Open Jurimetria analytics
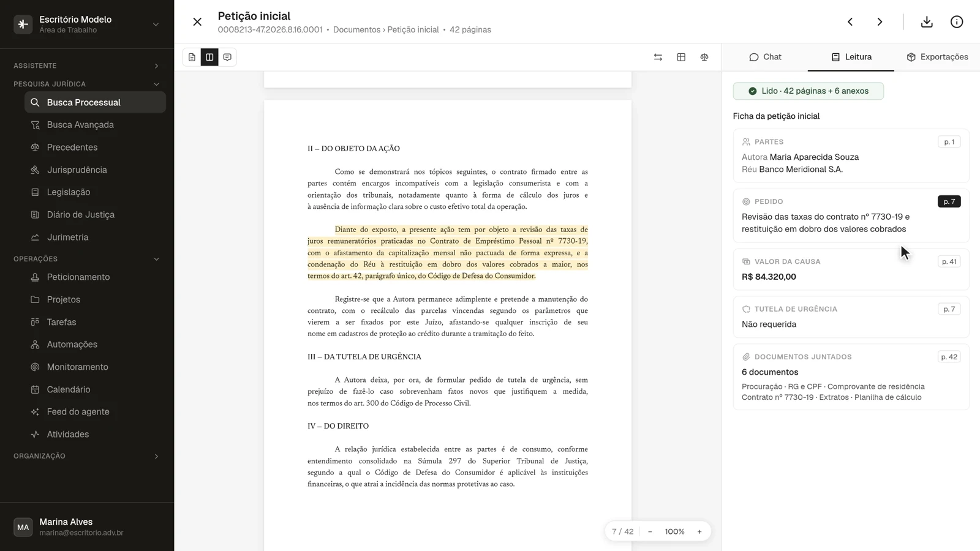 pyautogui.click(x=95, y=237)
